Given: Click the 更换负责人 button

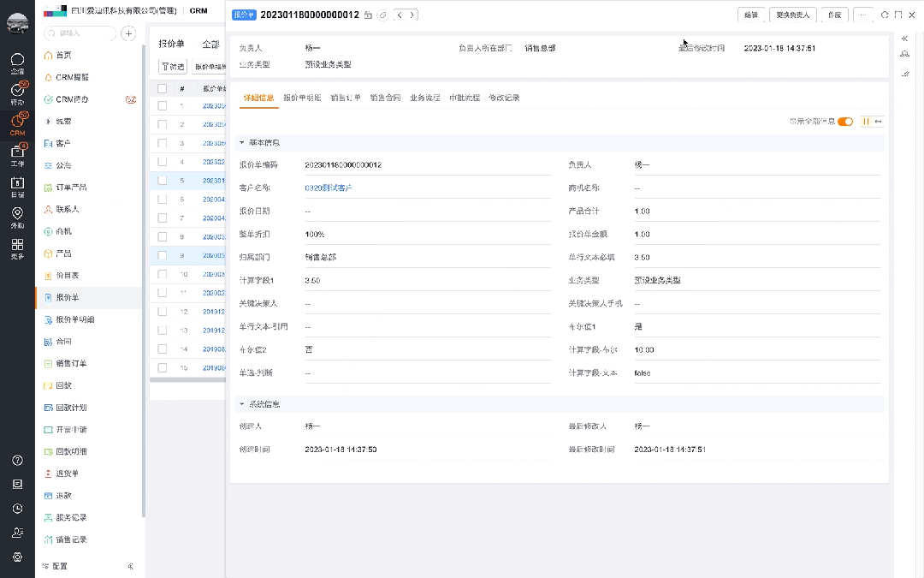Looking at the screenshot, I should coord(792,15).
